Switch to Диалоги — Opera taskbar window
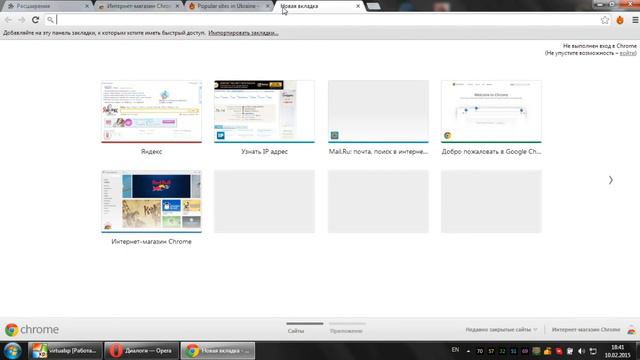The image size is (640, 360). pyautogui.click(x=141, y=351)
